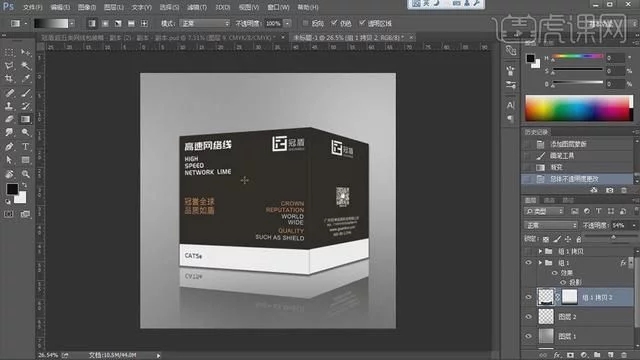
Task: Reset default foreground and background colors
Action: click(8, 202)
